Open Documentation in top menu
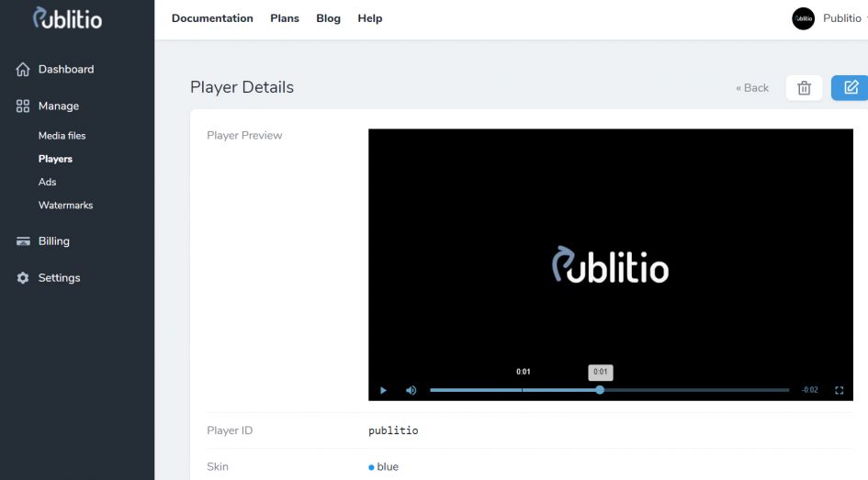Viewport: 868px width, 480px height. (212, 18)
